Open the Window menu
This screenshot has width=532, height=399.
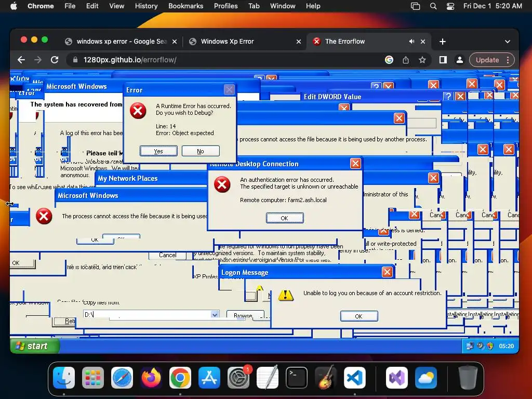point(283,6)
